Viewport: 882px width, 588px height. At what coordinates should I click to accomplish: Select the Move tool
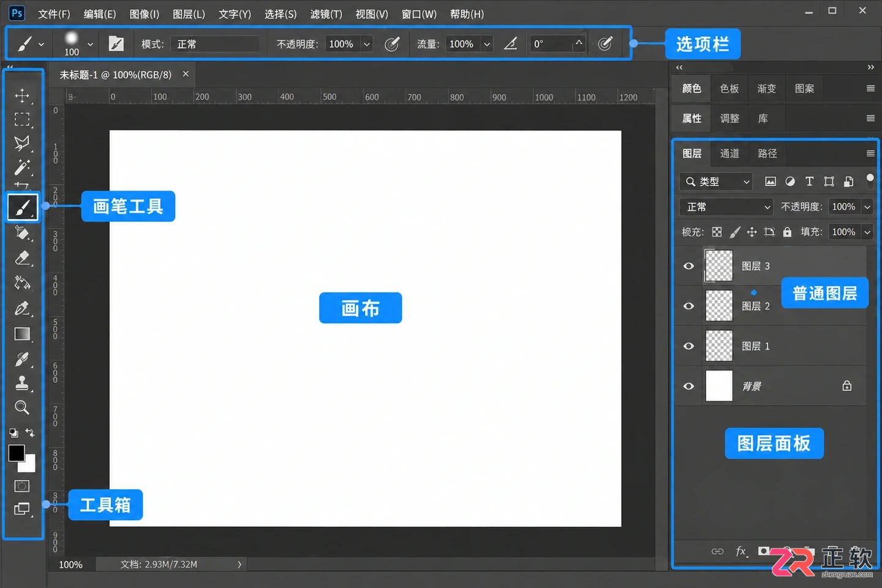pyautogui.click(x=22, y=96)
